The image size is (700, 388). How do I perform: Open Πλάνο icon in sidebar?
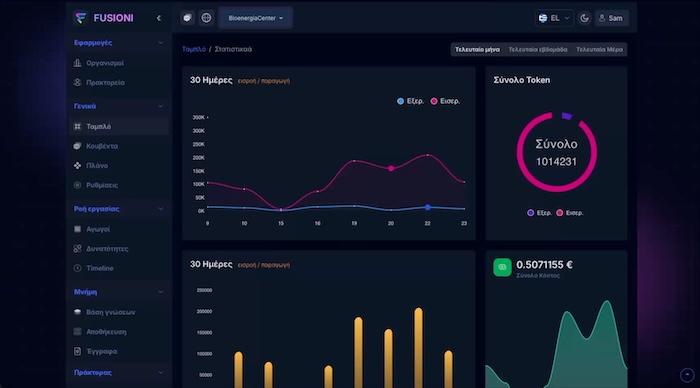77,166
